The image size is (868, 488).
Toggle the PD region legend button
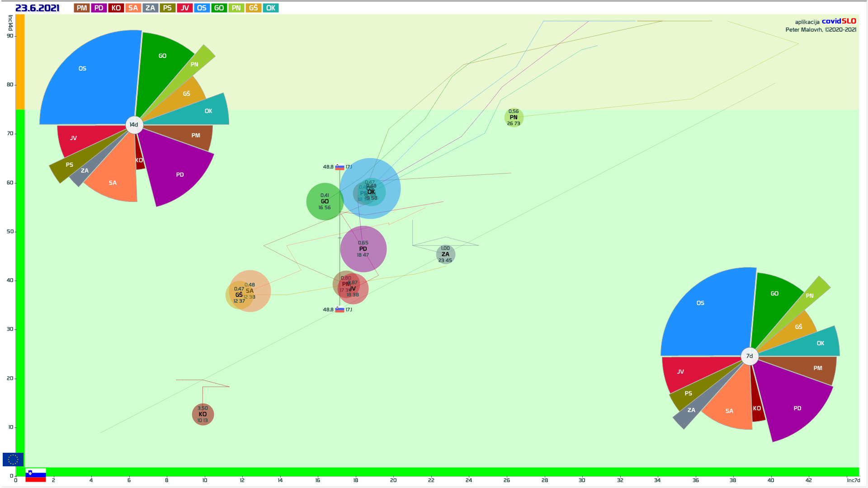tap(99, 8)
